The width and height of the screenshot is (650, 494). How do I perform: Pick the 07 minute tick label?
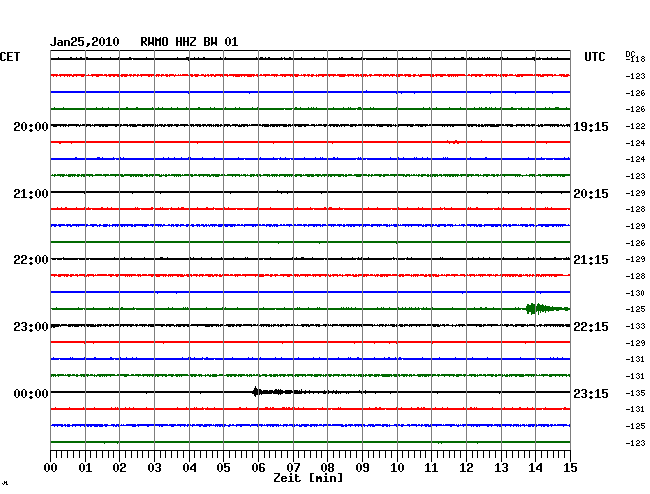click(293, 467)
